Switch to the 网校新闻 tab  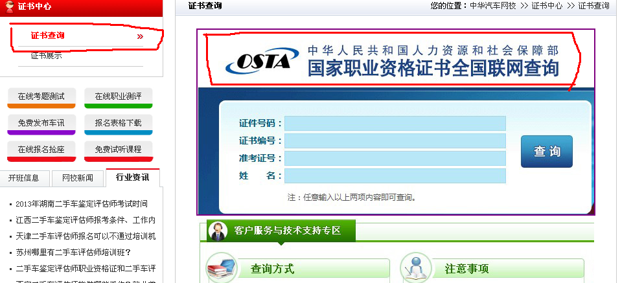point(77,177)
